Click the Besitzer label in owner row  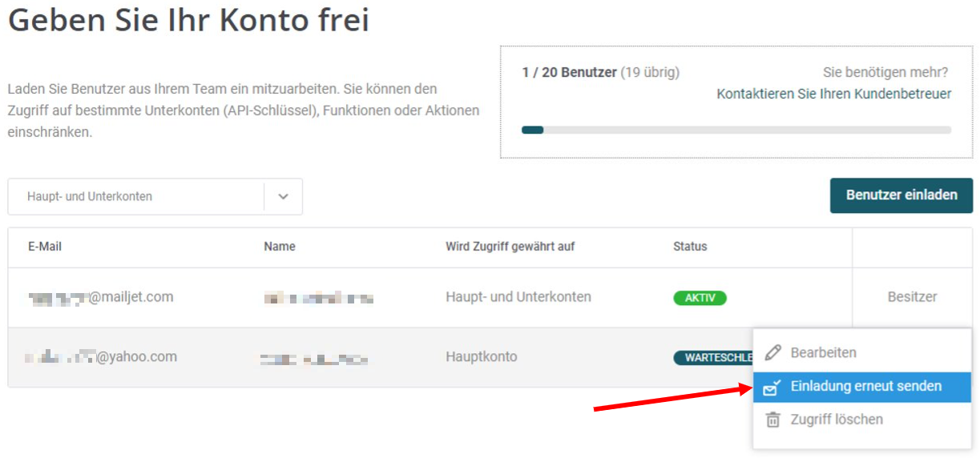[x=912, y=297]
